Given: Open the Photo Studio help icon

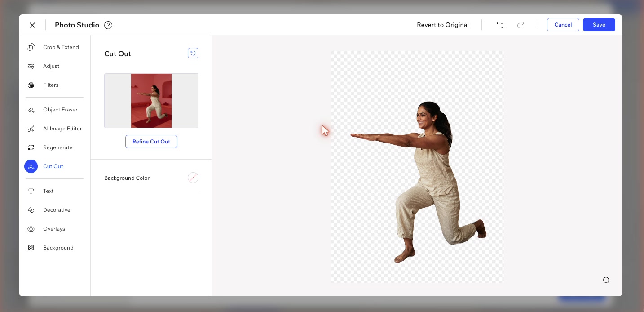Looking at the screenshot, I should tap(108, 25).
